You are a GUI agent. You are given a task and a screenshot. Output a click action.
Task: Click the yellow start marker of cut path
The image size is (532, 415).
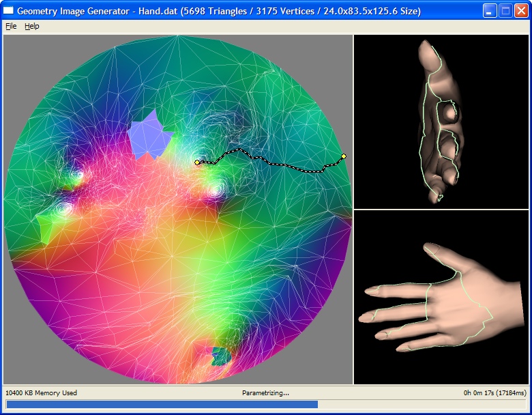pyautogui.click(x=197, y=162)
